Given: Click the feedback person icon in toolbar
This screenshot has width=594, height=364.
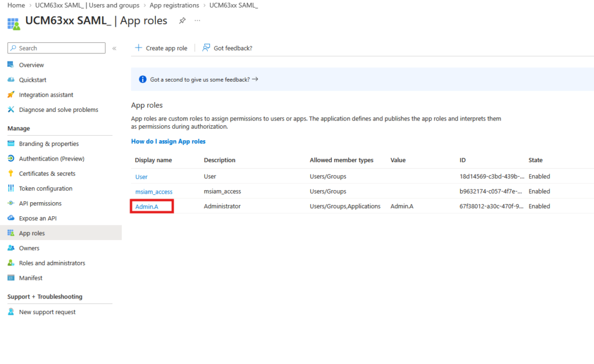Looking at the screenshot, I should click(x=206, y=48).
